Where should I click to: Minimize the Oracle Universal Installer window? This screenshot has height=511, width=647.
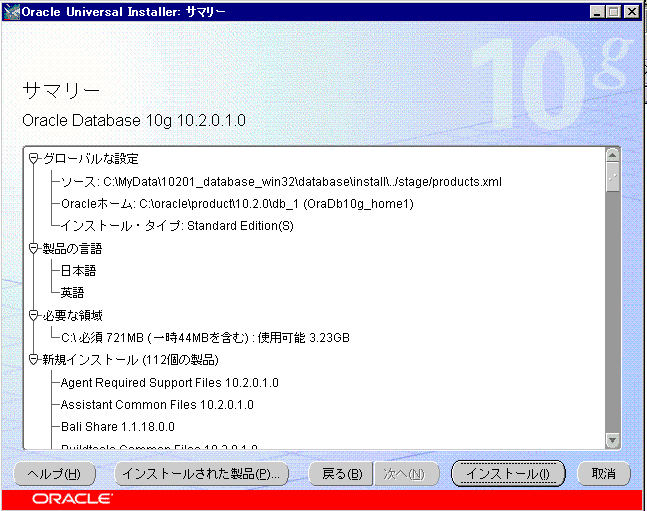pyautogui.click(x=597, y=12)
